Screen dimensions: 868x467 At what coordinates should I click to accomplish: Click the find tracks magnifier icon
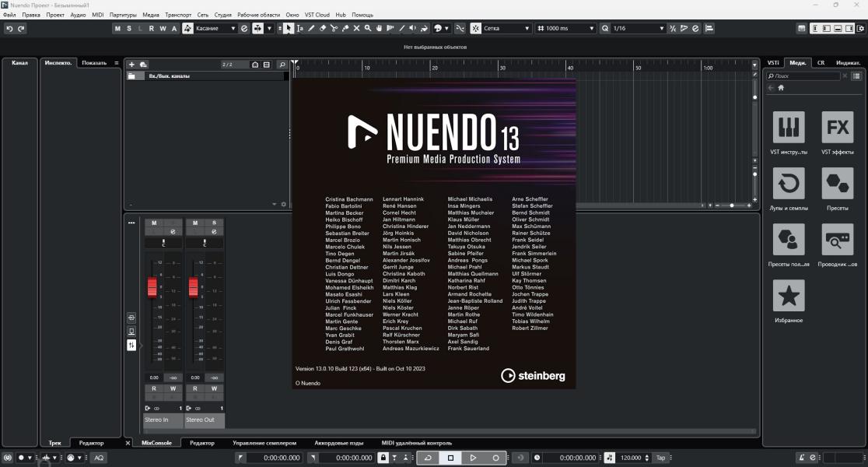click(282, 65)
